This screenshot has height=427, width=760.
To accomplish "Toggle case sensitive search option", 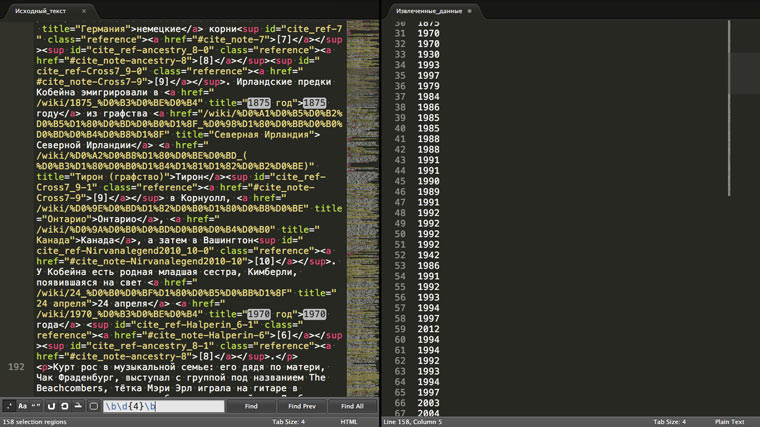I will tap(22, 407).
